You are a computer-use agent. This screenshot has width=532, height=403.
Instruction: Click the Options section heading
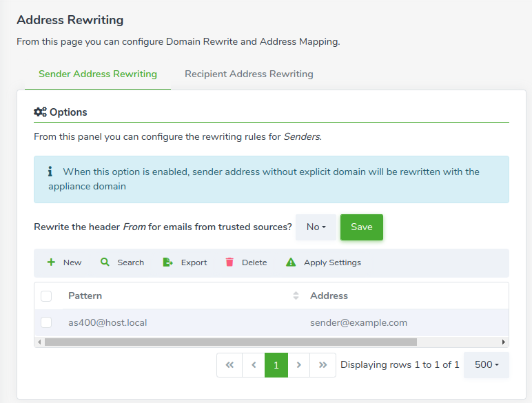pos(68,112)
